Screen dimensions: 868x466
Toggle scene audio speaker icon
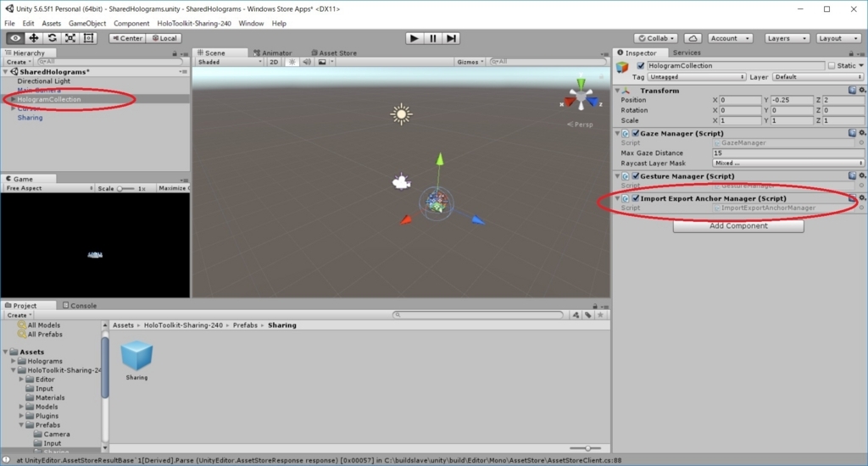(307, 62)
